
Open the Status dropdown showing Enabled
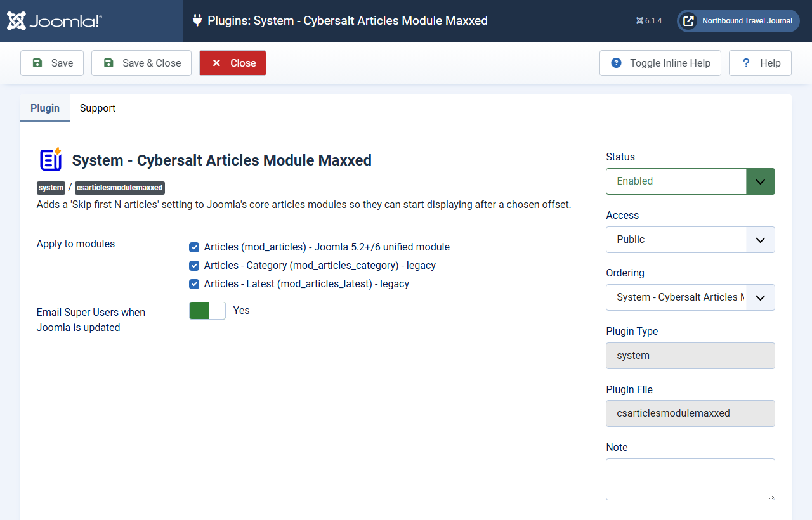690,181
